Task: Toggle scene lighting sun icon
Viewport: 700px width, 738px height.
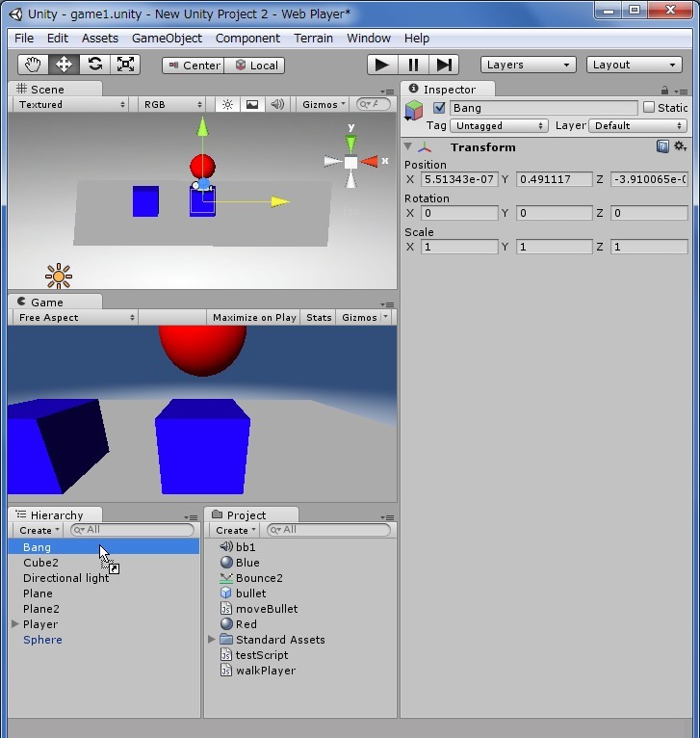Action: [227, 104]
